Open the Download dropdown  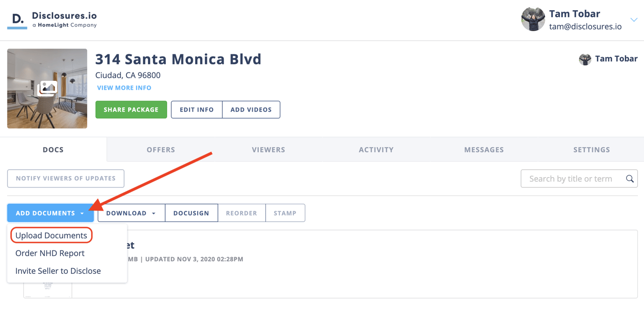(x=132, y=213)
